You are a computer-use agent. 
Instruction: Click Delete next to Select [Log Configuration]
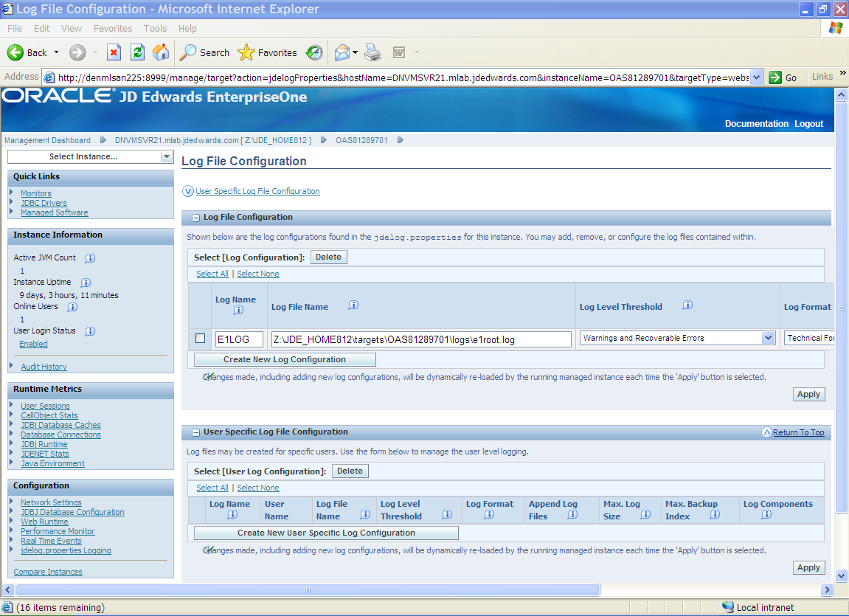coord(329,257)
